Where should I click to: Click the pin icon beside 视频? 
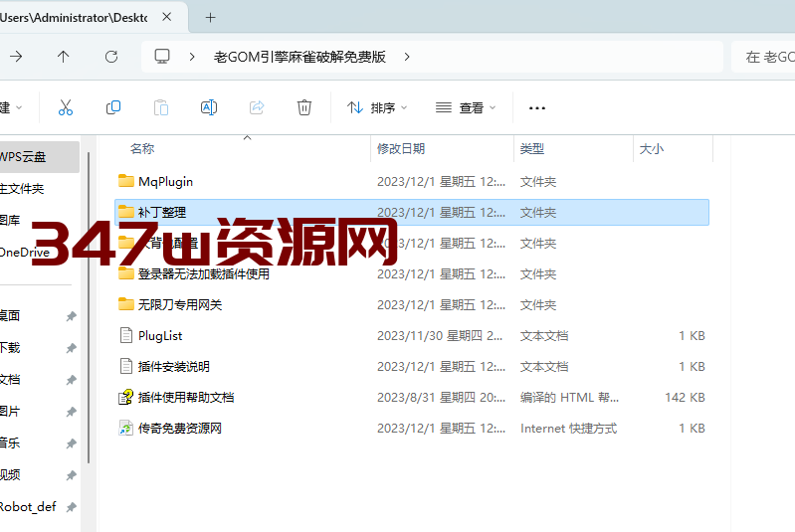point(71,475)
